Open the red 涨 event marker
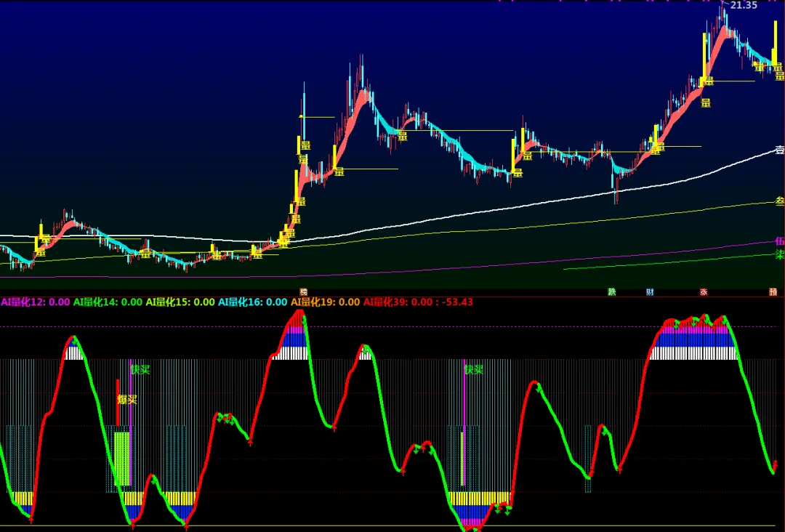 coord(704,291)
